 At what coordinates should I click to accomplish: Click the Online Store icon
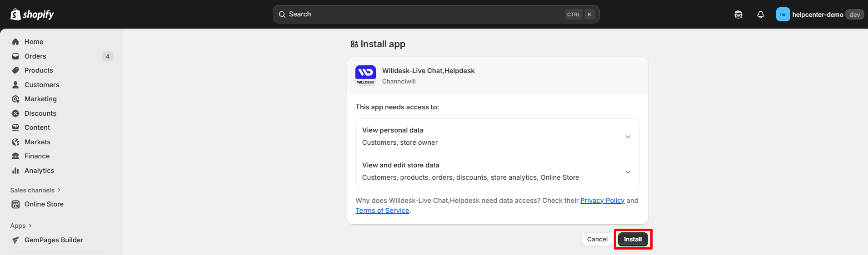click(15, 204)
